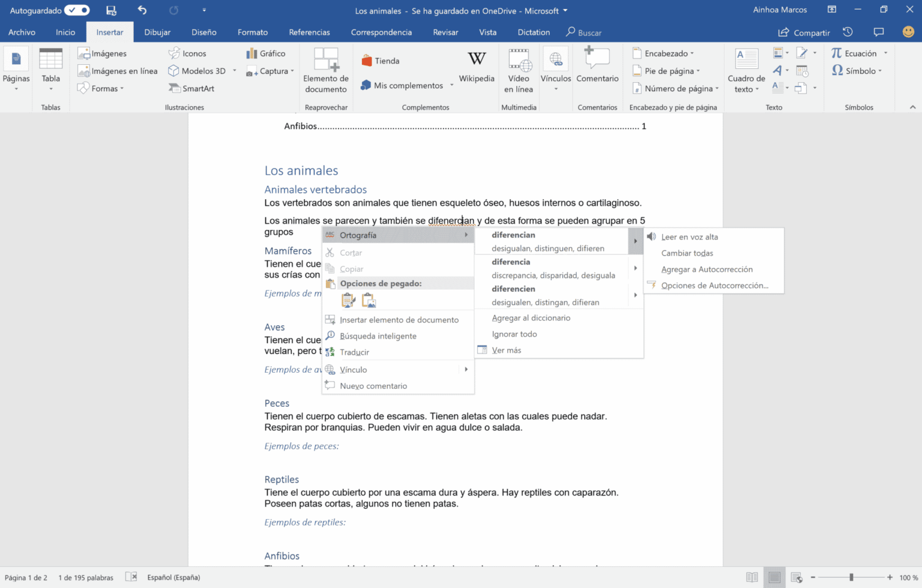
Task: Open Quick Access Toolbar customize arrow
Action: tap(204, 10)
